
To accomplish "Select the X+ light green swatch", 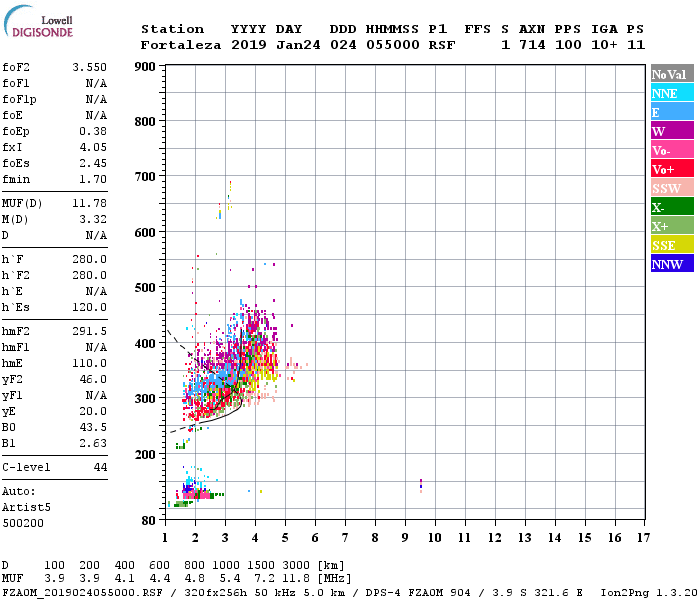I will point(672,225).
